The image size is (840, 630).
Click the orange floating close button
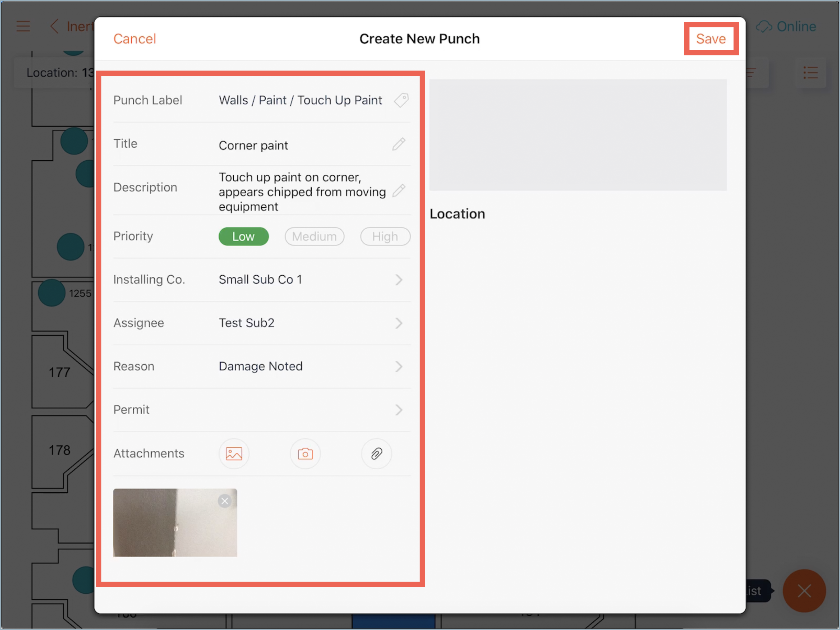pos(804,590)
